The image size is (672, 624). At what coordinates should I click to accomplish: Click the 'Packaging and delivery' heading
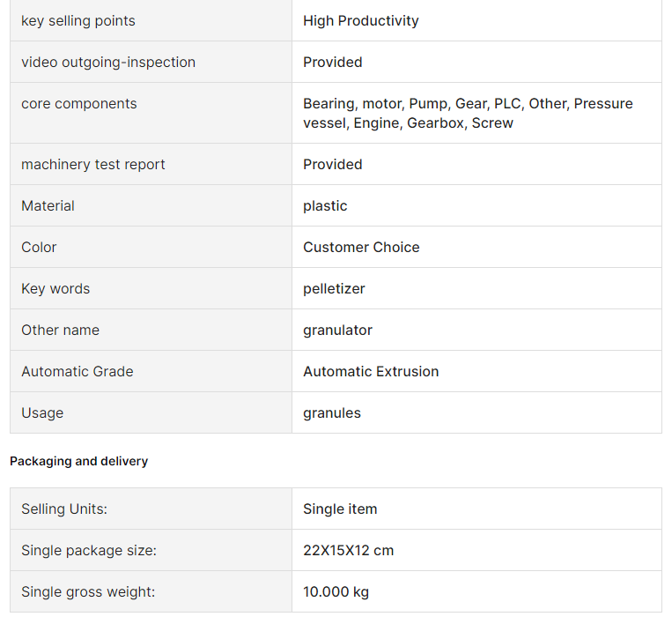pyautogui.click(x=79, y=461)
